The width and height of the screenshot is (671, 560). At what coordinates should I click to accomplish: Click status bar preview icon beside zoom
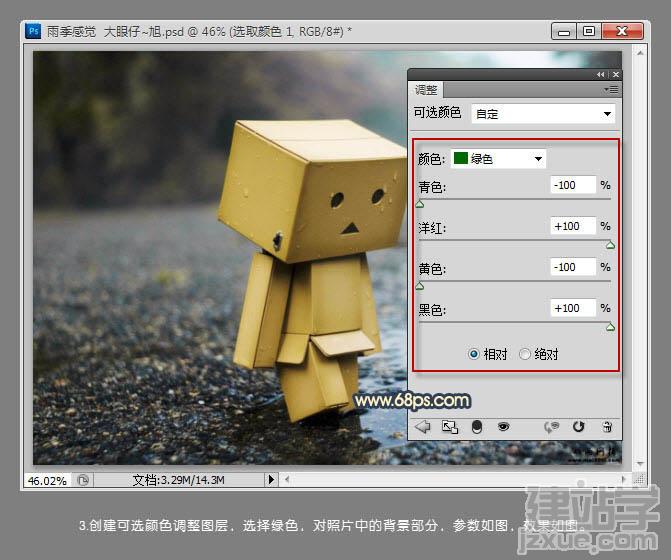click(83, 480)
